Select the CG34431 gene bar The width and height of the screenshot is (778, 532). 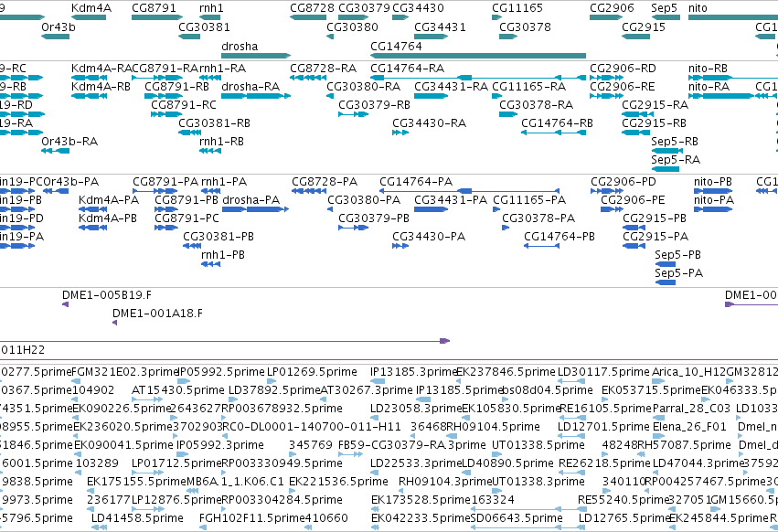[432, 37]
